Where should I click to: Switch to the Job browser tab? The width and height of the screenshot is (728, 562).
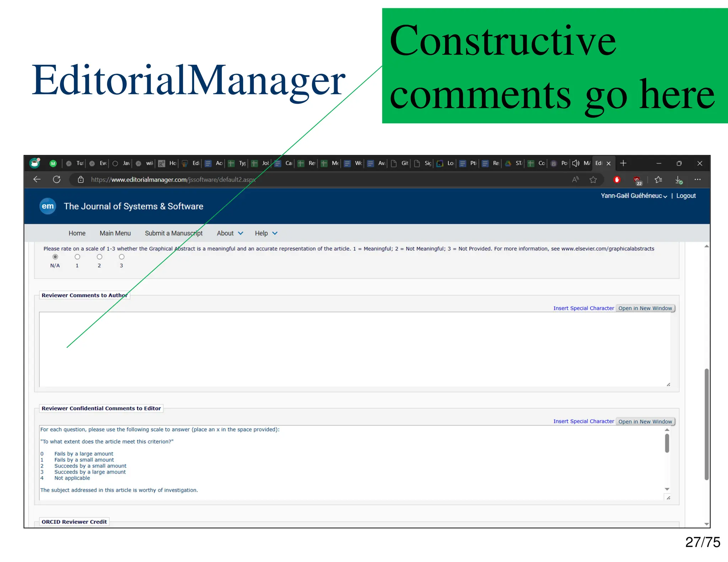click(x=260, y=163)
